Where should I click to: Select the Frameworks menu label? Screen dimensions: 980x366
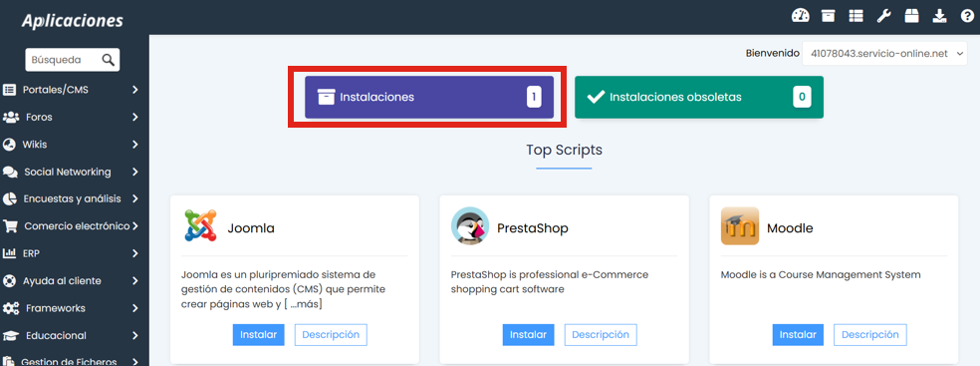tap(56, 308)
